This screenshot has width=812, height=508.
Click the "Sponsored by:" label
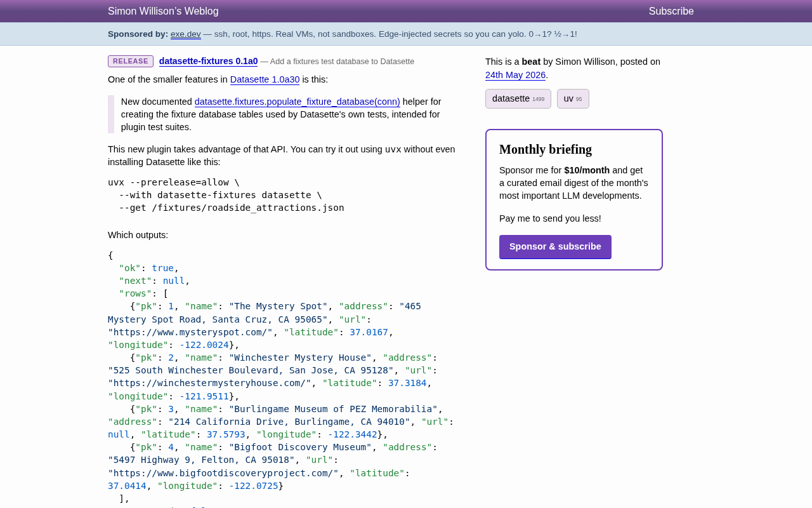click(138, 34)
